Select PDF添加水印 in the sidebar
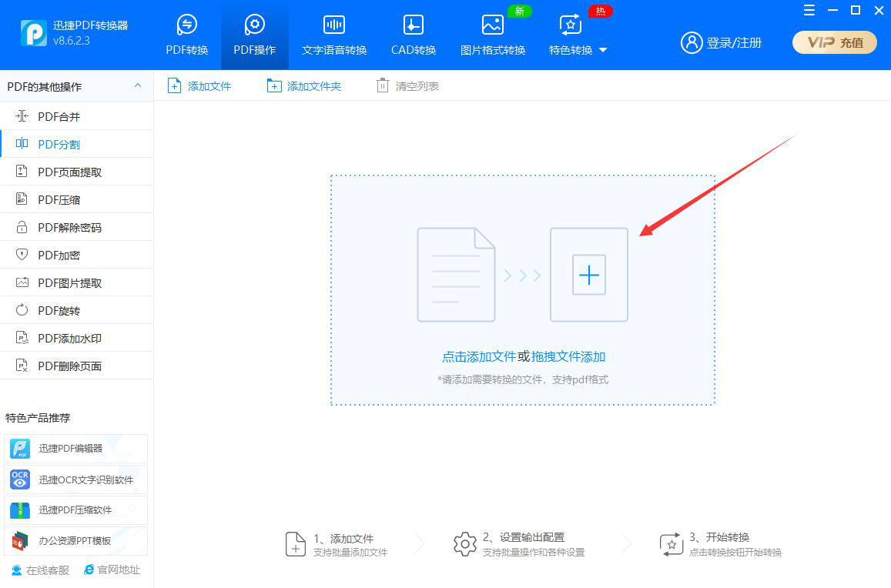This screenshot has height=588, width=891. tap(77, 339)
